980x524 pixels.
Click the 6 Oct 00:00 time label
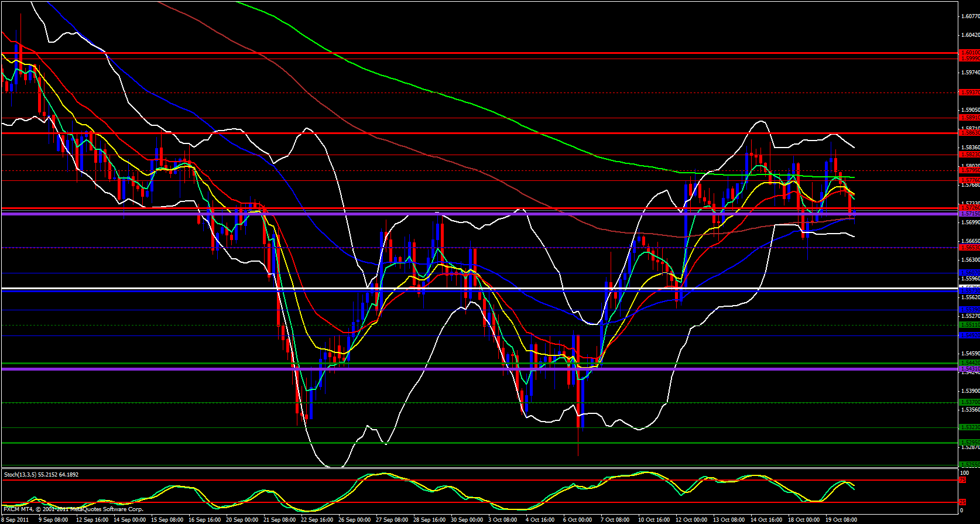coord(577,520)
